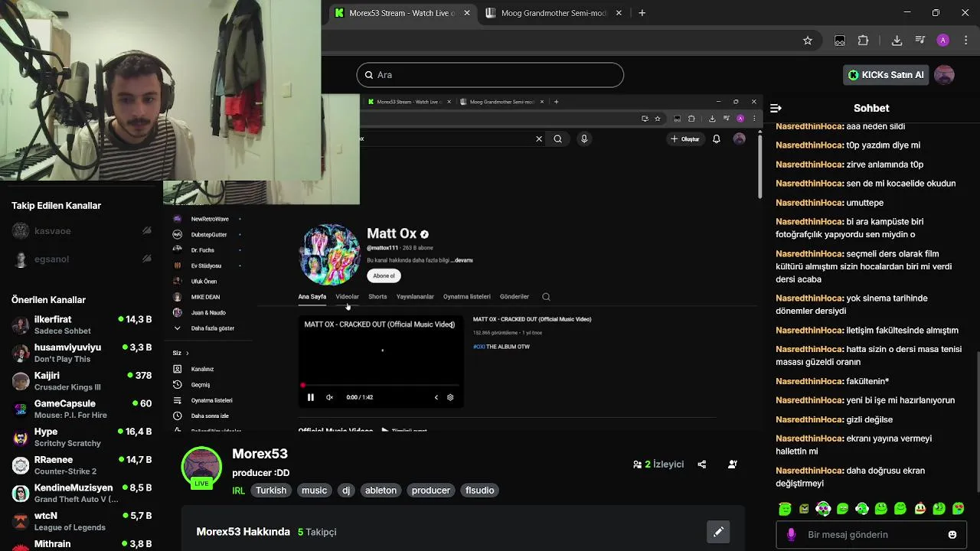Click the streamed YouTube search magnifier button
Viewport: 980px width, 551px height.
[x=557, y=139]
